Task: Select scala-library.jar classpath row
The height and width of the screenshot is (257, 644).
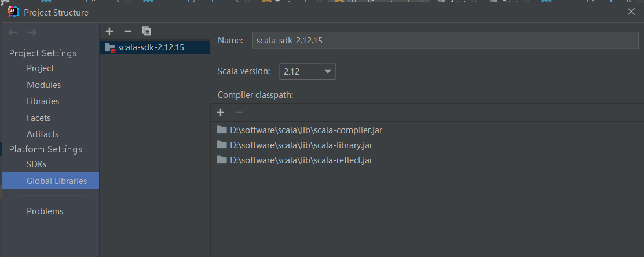Action: (427, 145)
